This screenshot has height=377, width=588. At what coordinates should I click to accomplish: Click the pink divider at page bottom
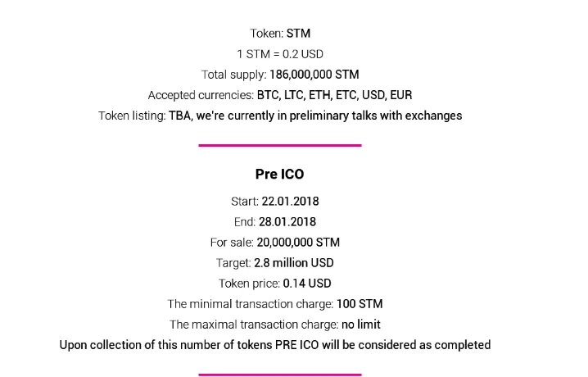point(280,375)
